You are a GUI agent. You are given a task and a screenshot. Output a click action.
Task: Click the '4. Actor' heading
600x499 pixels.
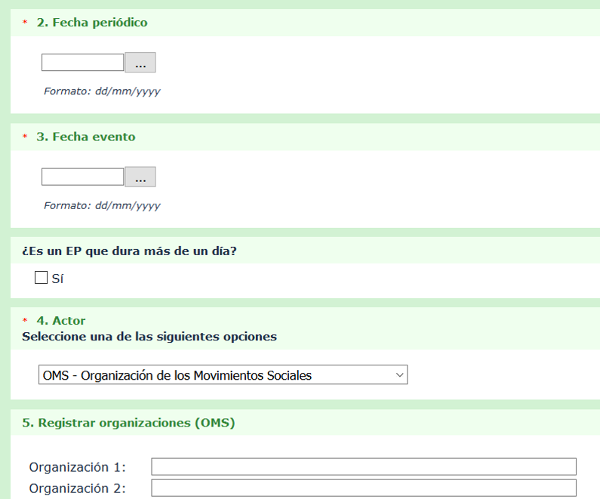61,321
